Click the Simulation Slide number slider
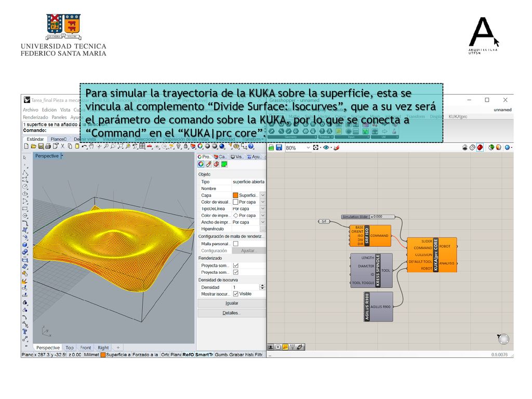Image resolution: width=532 pixels, height=399 pixels. (368, 217)
